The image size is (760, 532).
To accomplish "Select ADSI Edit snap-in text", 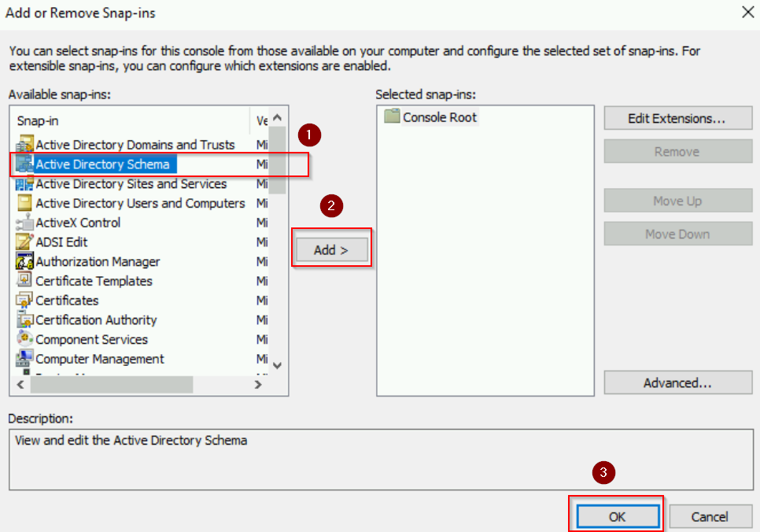I will [x=61, y=242].
